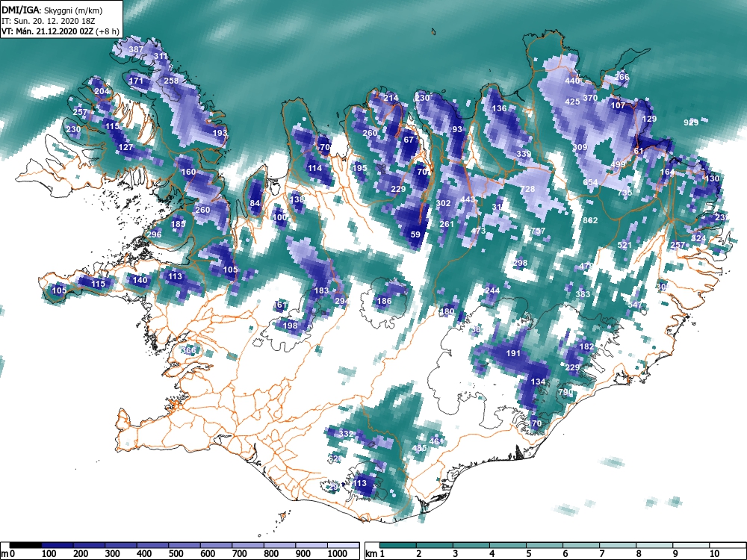Pick the dark navy swatch between 100 and 200
Image resolution: width=747 pixels, height=560 pixels.
point(58,545)
